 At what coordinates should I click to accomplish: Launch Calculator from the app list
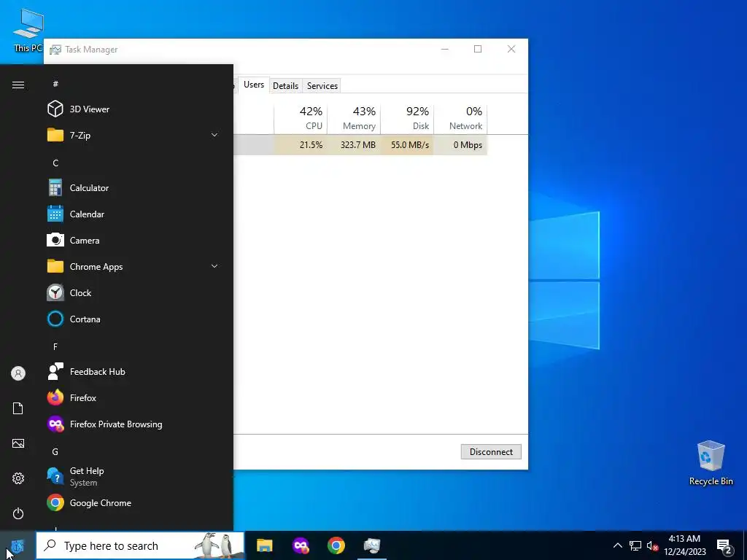[x=135, y=187]
